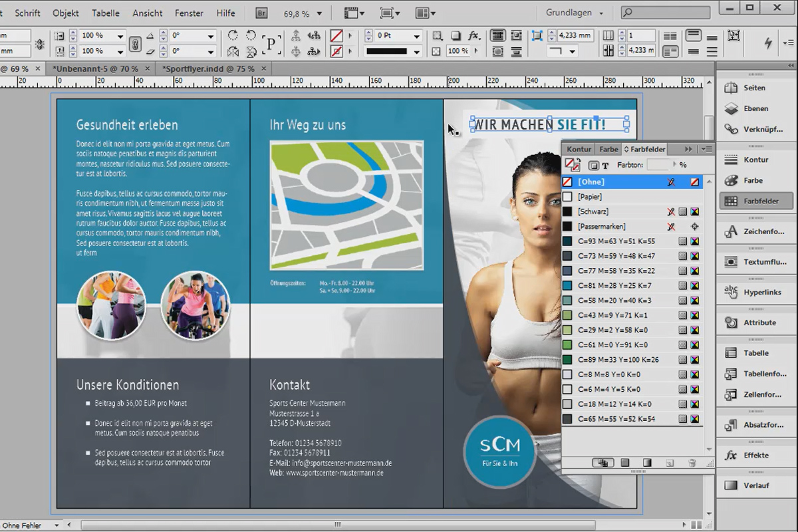Open the Tabellenfo... panel from the dock
The width and height of the screenshot is (798, 532).
(756, 374)
